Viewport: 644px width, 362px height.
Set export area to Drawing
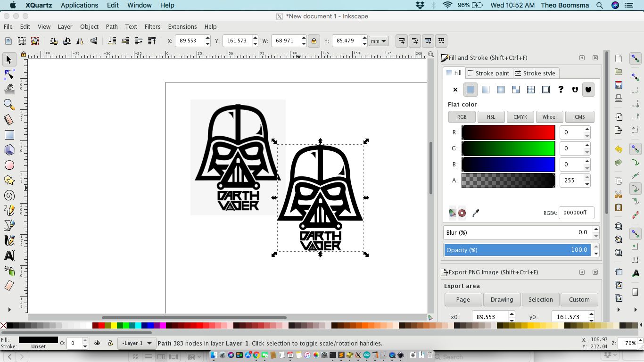tap(502, 299)
